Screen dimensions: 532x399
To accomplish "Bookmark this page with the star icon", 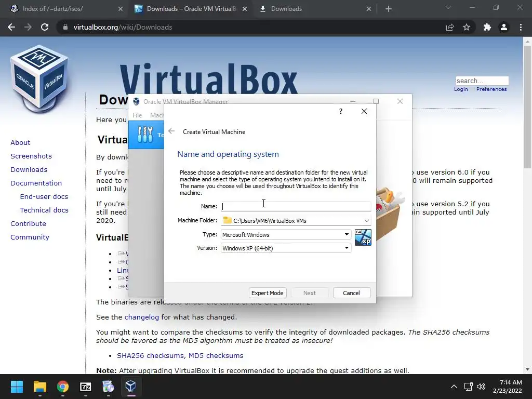I will 467,27.
